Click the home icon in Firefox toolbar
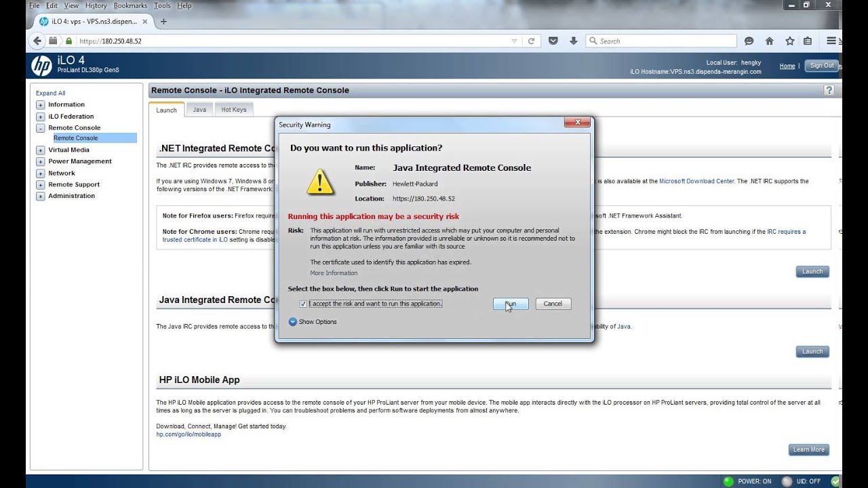Image resolution: width=868 pixels, height=488 pixels. point(769,41)
